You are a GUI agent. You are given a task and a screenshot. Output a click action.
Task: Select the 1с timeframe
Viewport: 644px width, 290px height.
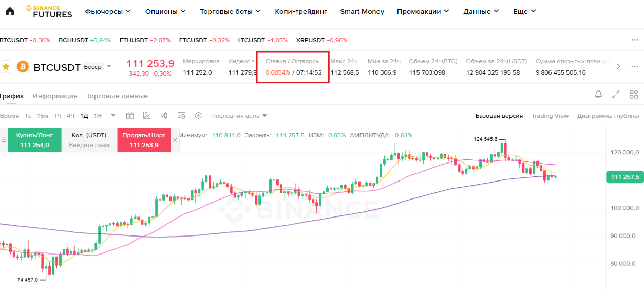28,116
